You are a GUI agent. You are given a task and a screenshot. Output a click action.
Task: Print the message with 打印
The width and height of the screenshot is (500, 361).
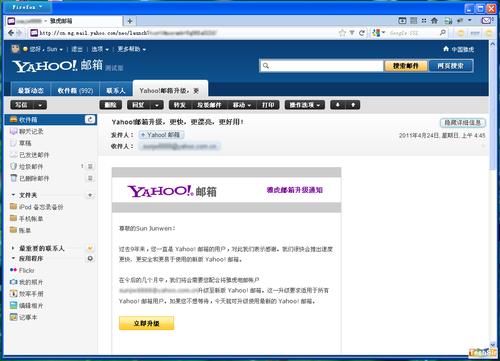tap(268, 105)
